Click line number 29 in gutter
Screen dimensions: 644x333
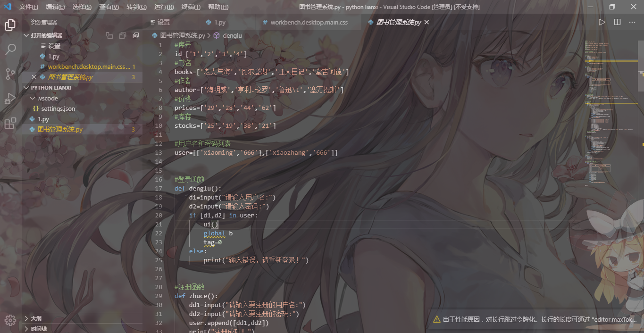tap(159, 296)
